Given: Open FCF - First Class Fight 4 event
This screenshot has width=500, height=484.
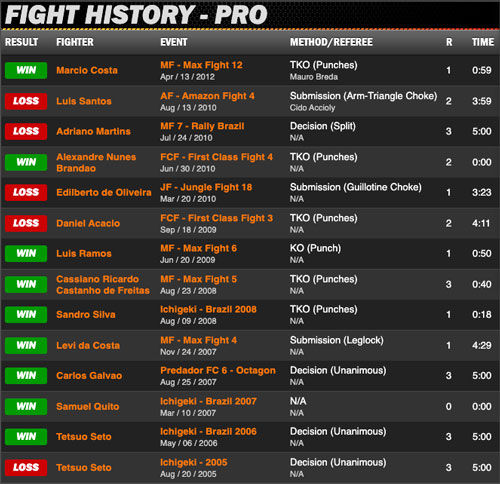Looking at the screenshot, I should pos(216,157).
